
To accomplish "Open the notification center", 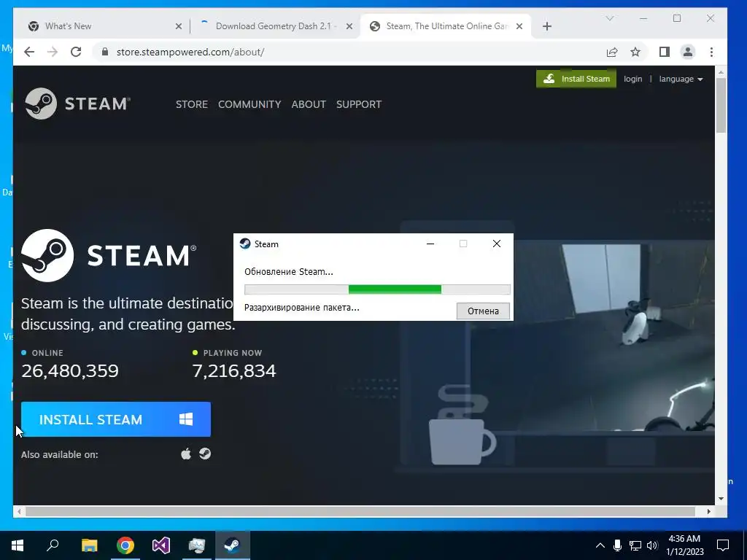I will pos(723,545).
